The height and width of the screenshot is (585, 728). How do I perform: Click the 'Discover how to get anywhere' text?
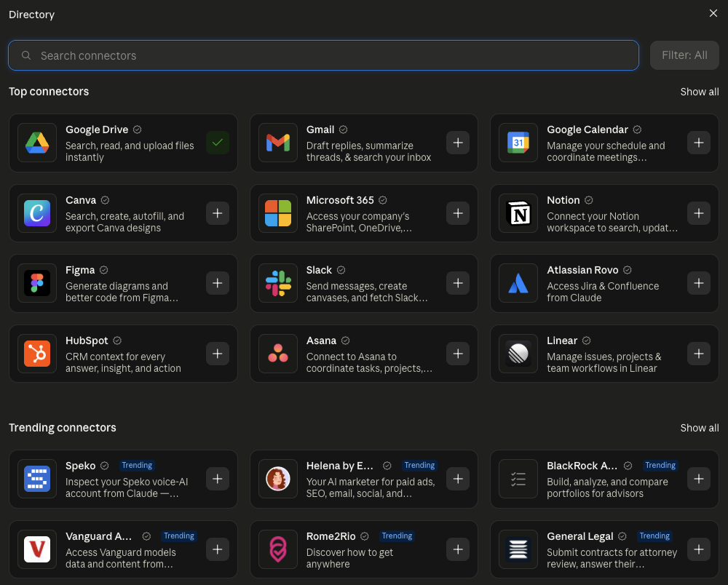click(x=349, y=558)
